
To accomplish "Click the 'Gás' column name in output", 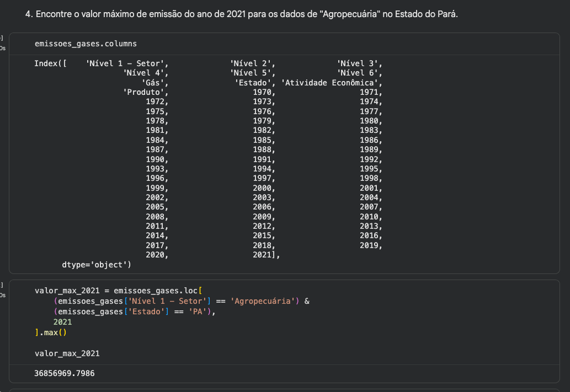I will pos(153,83).
